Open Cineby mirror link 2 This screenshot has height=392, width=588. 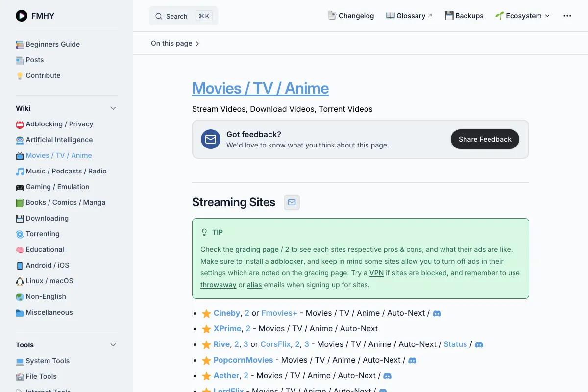pyautogui.click(x=247, y=313)
